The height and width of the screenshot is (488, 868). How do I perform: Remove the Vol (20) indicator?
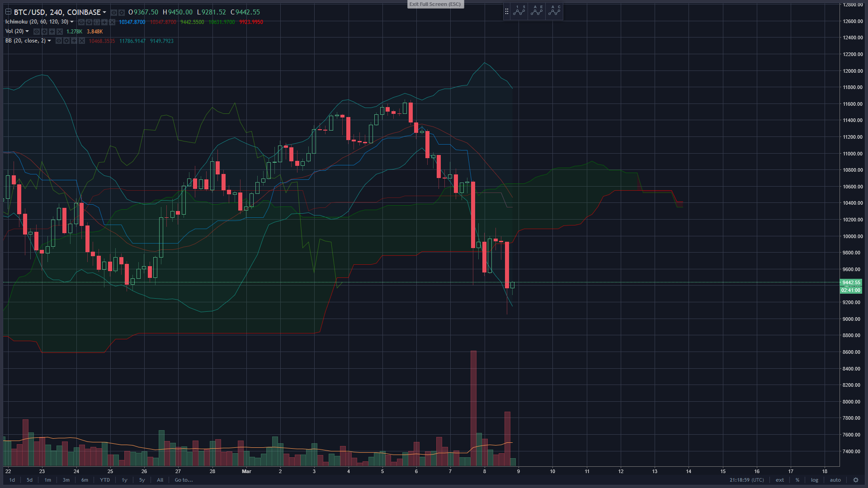60,32
